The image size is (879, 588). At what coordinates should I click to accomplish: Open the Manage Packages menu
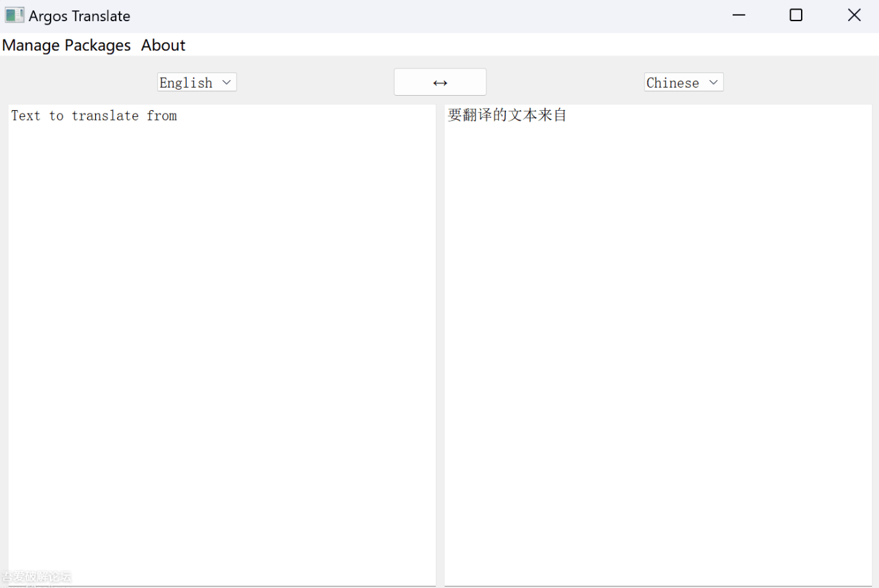click(x=66, y=45)
